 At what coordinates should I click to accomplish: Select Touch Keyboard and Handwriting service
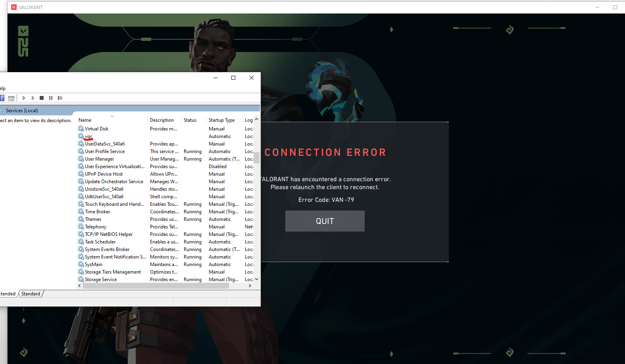click(114, 204)
